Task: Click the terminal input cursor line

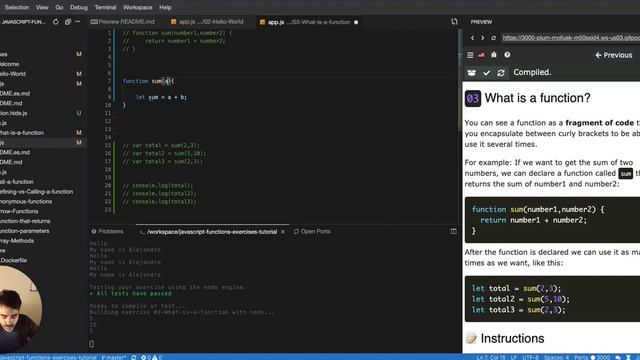Action: [x=91, y=344]
